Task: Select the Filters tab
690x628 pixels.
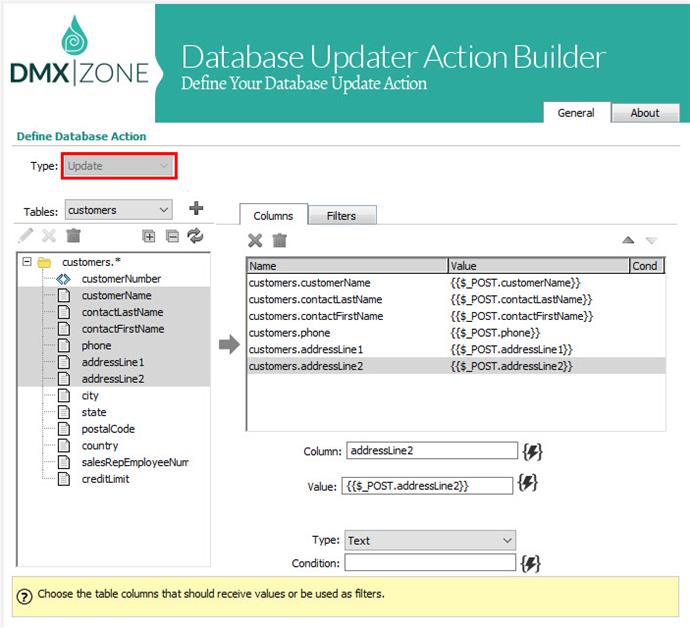Action: coord(341,216)
